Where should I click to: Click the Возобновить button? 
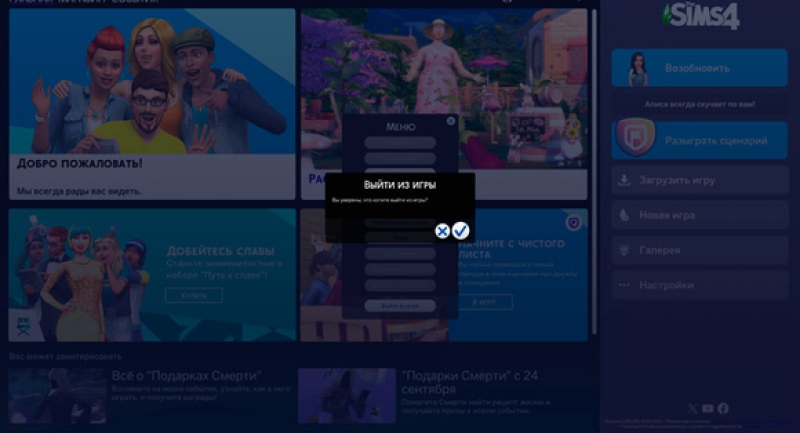tap(699, 68)
